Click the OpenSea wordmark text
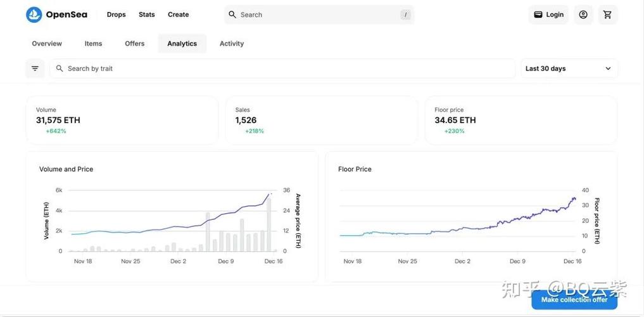Screen dimensions: 644x317 point(66,15)
